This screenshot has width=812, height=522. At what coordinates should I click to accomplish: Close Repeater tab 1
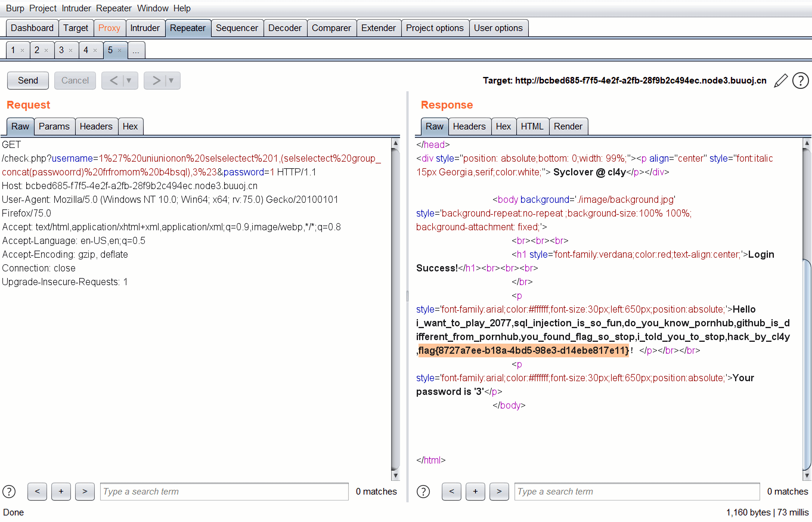[22, 50]
